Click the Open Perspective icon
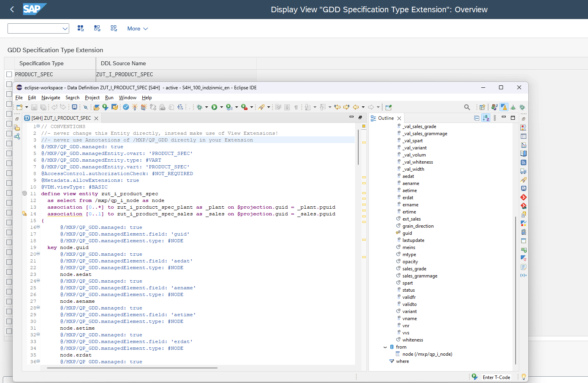588x383 pixels. click(x=482, y=107)
